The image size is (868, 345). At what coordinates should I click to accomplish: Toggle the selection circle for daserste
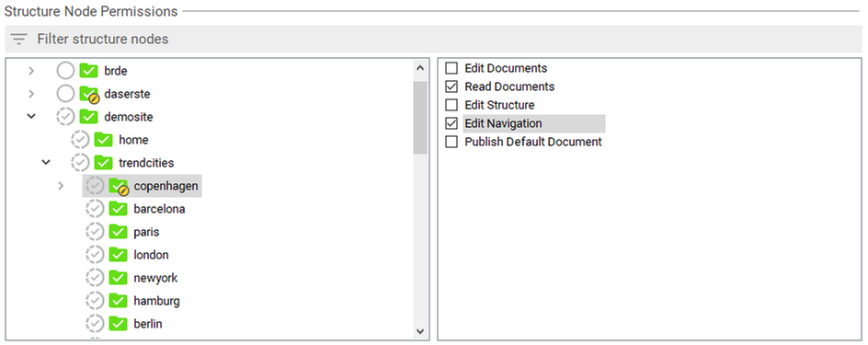65,94
